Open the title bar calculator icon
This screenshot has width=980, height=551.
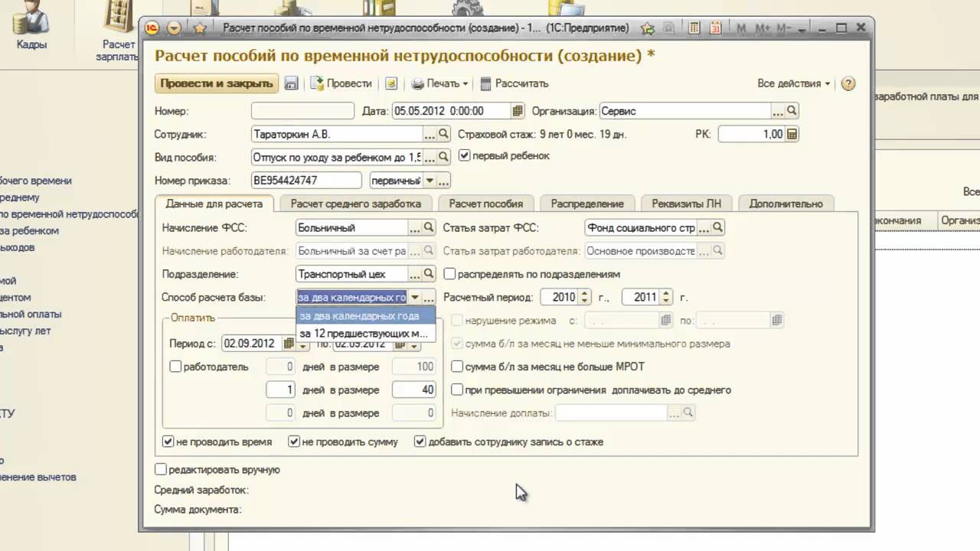tap(694, 28)
